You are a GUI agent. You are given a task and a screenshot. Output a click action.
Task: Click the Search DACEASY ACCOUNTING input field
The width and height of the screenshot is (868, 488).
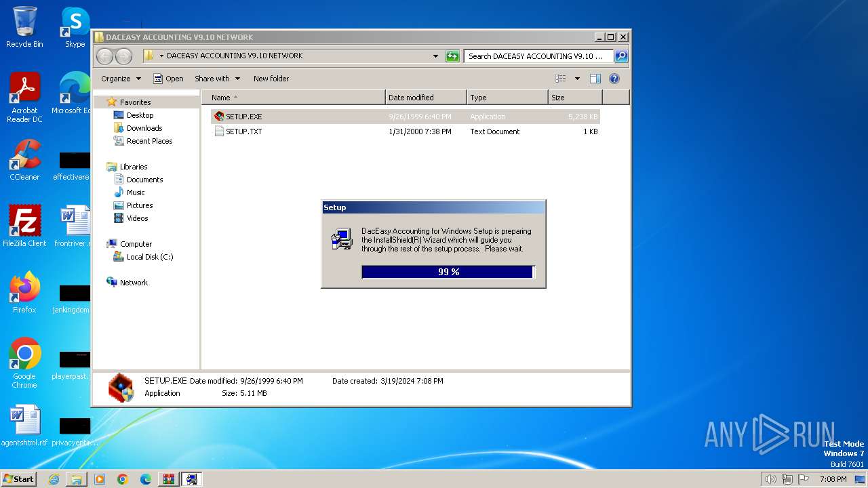pos(538,56)
